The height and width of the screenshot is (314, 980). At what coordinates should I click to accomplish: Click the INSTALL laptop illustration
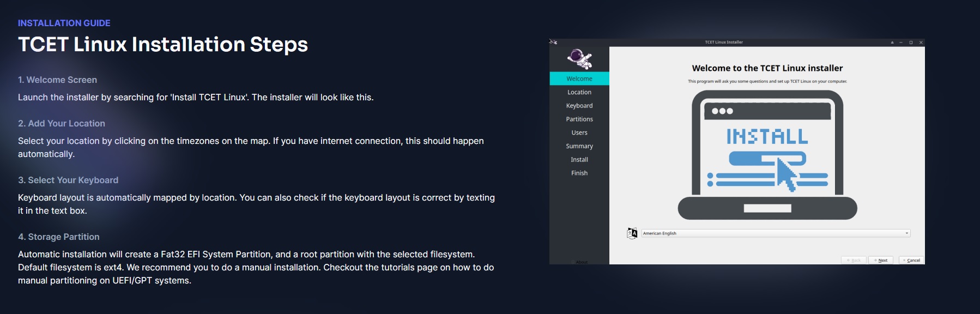767,154
